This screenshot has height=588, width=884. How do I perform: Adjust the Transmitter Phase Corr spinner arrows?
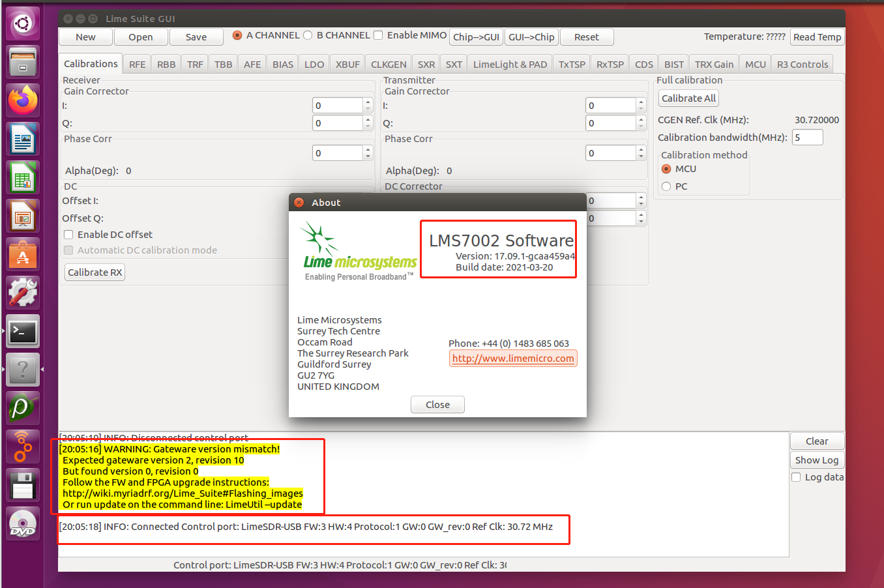point(641,153)
